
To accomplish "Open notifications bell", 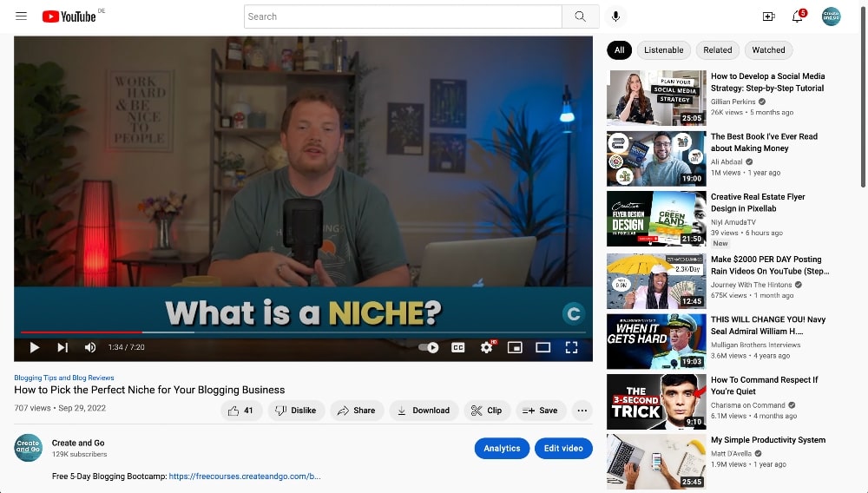I will coord(798,16).
